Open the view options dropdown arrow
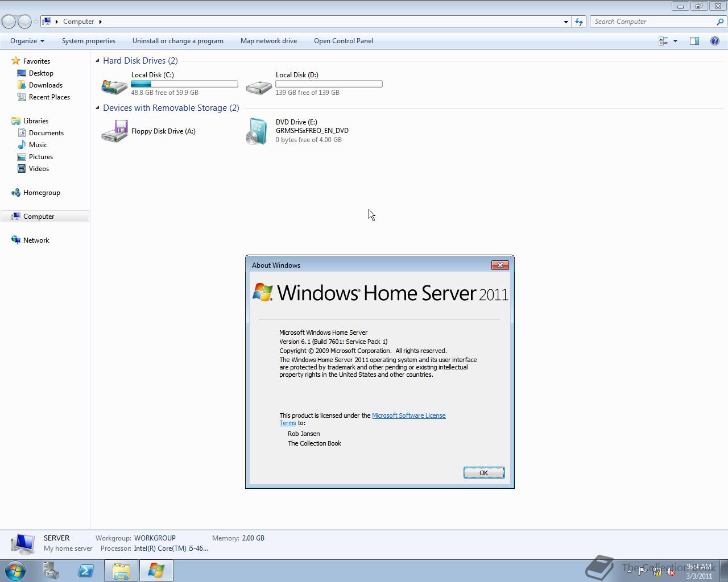This screenshot has height=582, width=728. click(675, 41)
